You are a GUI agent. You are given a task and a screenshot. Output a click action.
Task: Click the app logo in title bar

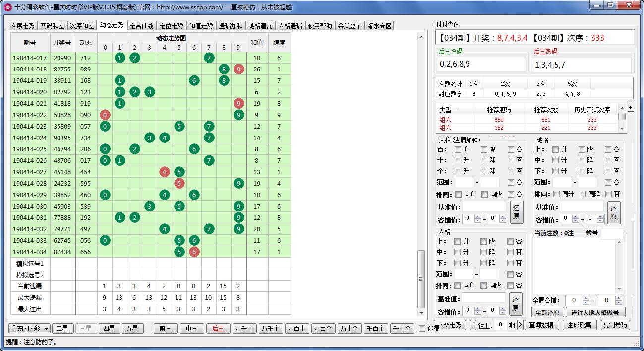(7, 7)
